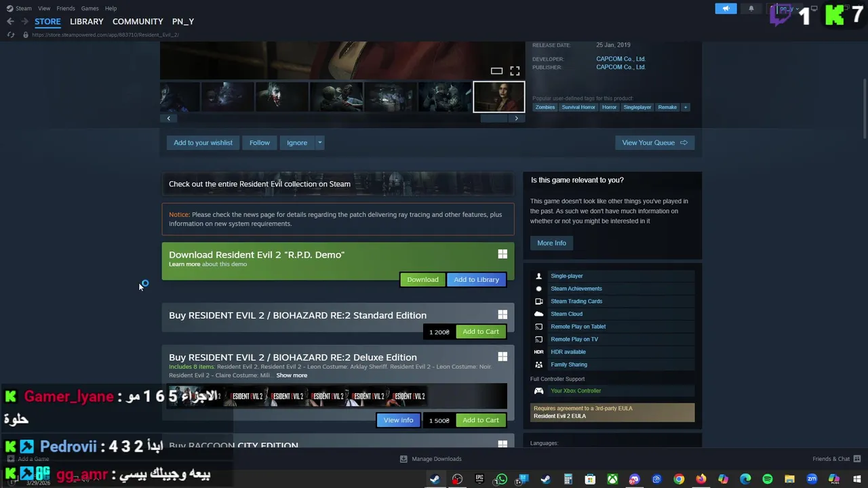Select the highlighted Claire screenshot thumbnail
This screenshot has width=868, height=488.
click(498, 96)
